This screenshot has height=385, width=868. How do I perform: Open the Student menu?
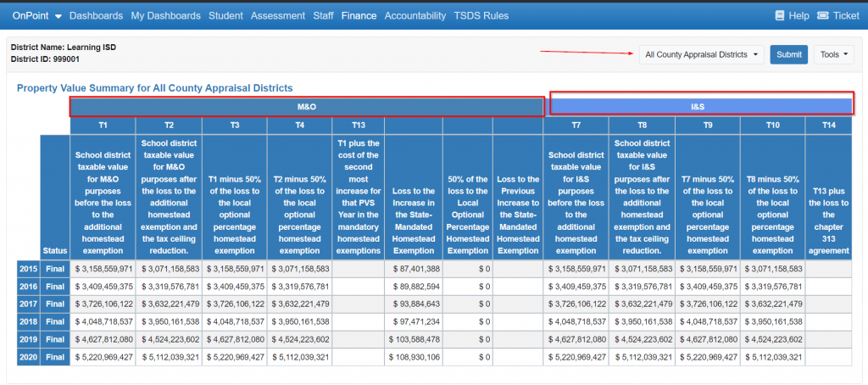(x=225, y=16)
